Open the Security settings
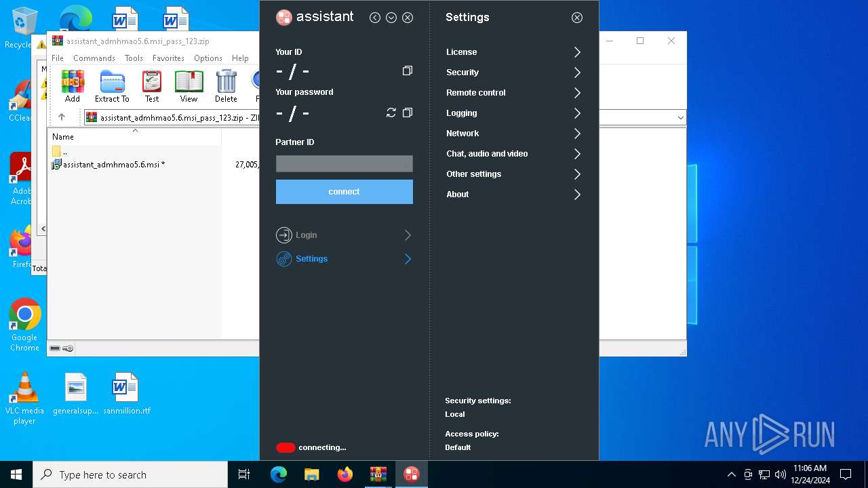This screenshot has width=868, height=488. point(513,73)
